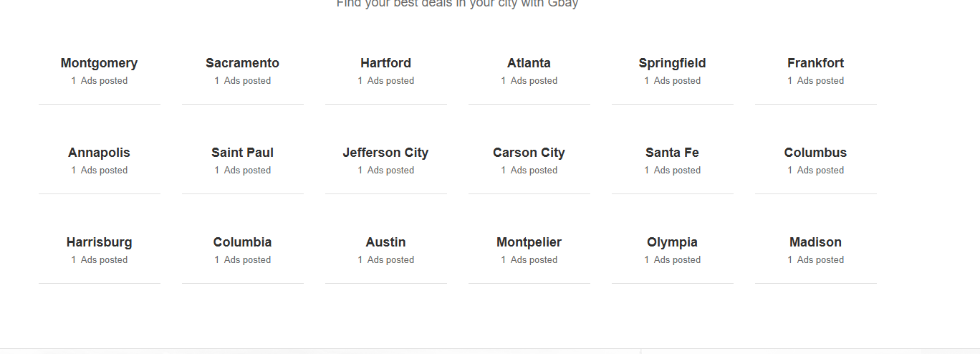Open Jefferson City ads

coord(385,153)
